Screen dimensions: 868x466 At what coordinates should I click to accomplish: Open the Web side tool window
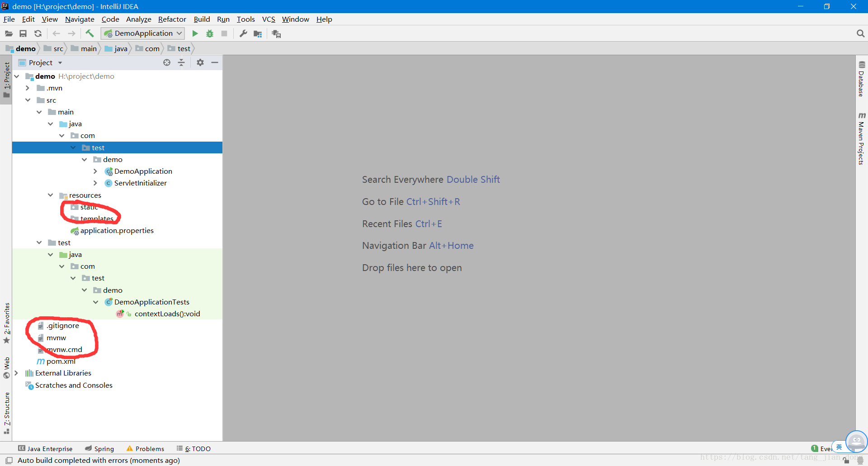tap(7, 367)
